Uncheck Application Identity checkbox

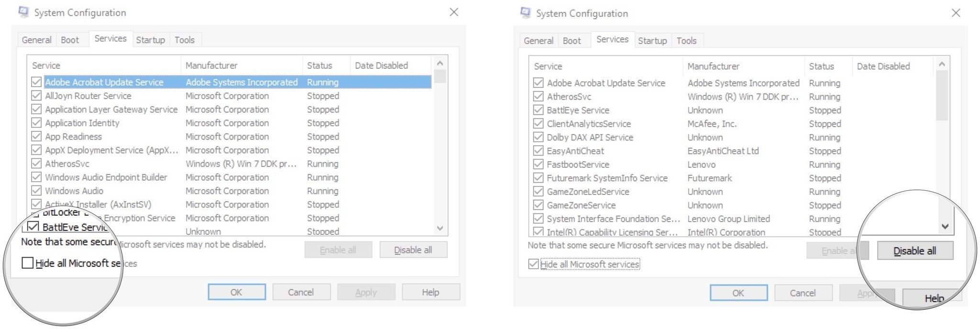point(36,123)
